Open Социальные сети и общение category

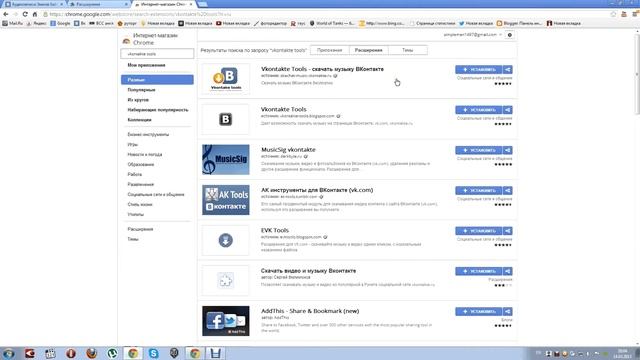(x=156, y=195)
